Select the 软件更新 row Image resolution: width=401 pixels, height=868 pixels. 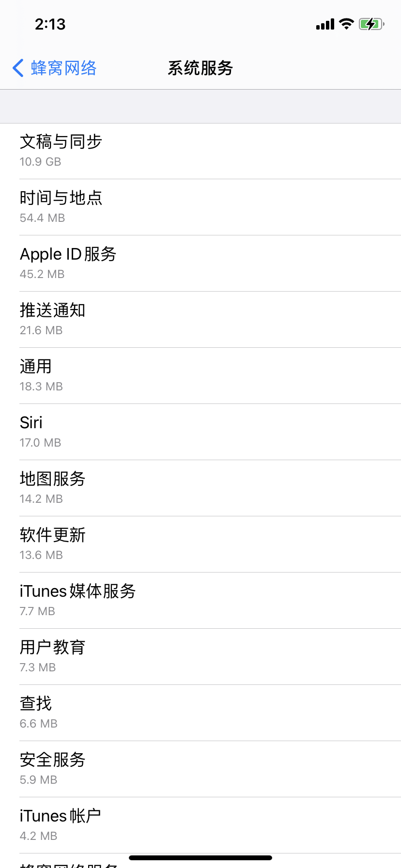tap(200, 544)
